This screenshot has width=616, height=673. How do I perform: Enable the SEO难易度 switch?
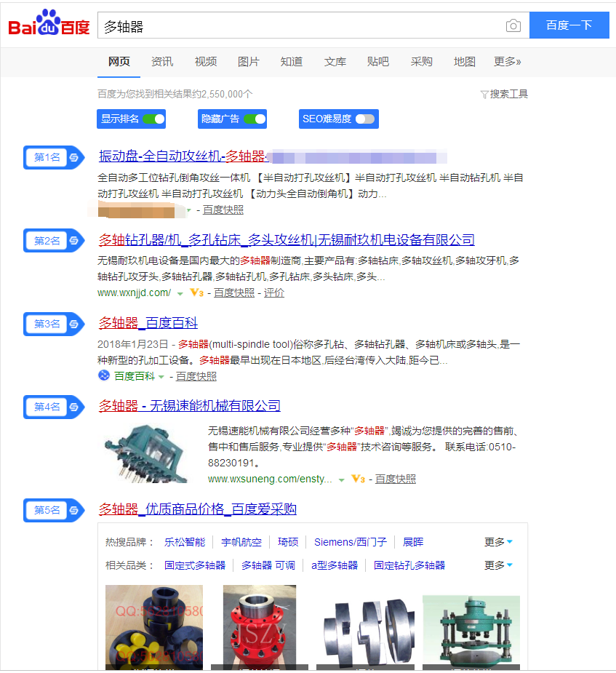[365, 119]
